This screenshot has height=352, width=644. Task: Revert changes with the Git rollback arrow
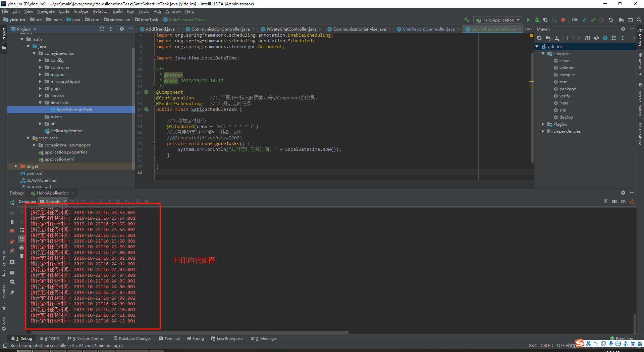tap(610, 20)
